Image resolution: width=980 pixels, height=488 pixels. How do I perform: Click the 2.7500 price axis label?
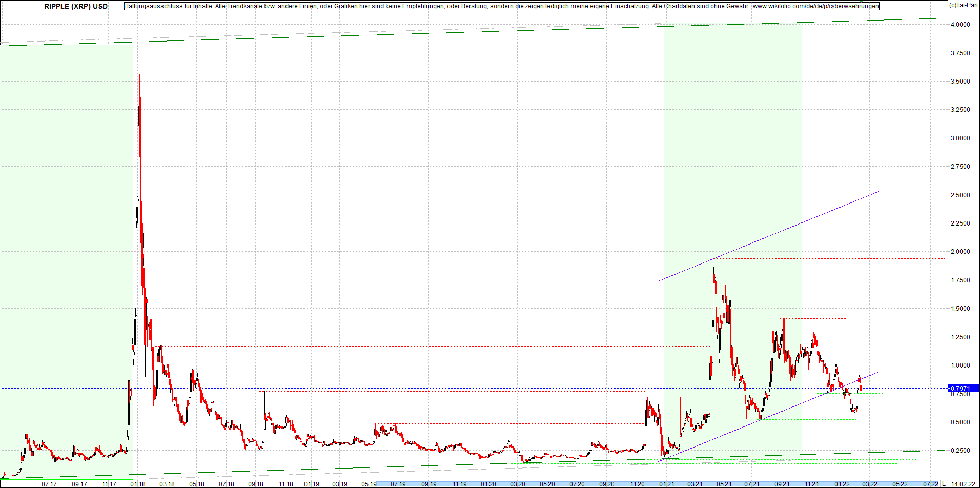961,167
